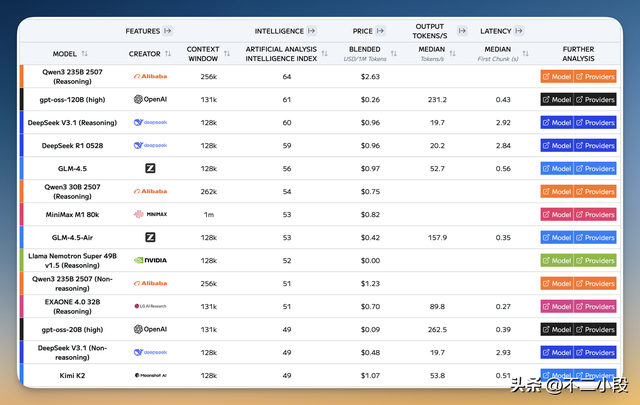Open Providers for EXAONE 4.0 32B
Screen dimensions: 640x405
pos(595,306)
